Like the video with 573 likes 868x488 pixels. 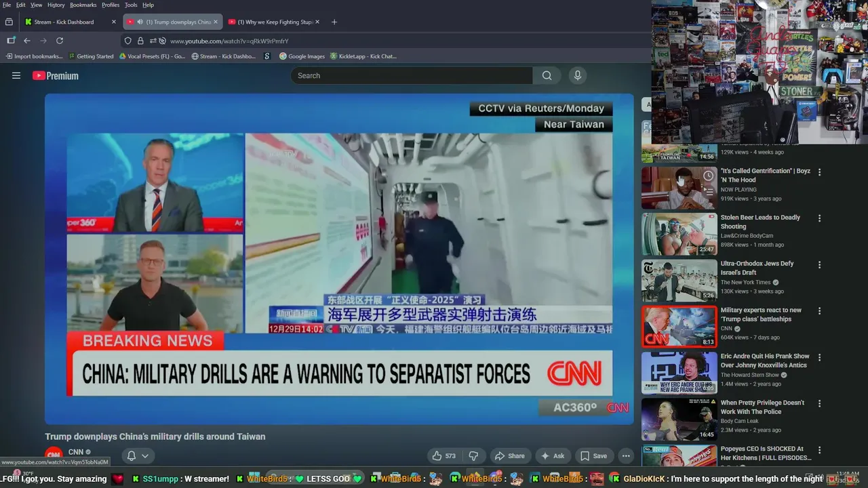(x=444, y=456)
